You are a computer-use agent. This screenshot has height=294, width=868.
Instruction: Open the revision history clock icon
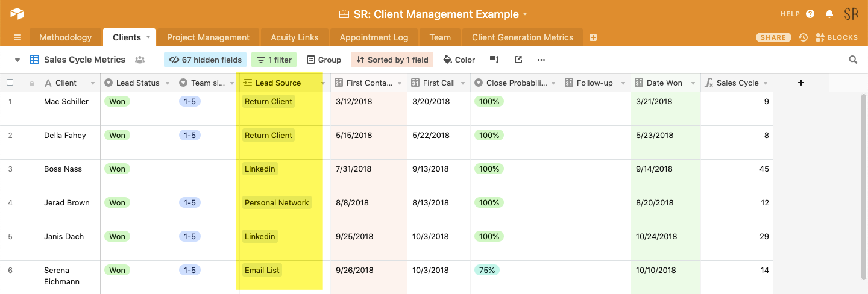tap(803, 37)
